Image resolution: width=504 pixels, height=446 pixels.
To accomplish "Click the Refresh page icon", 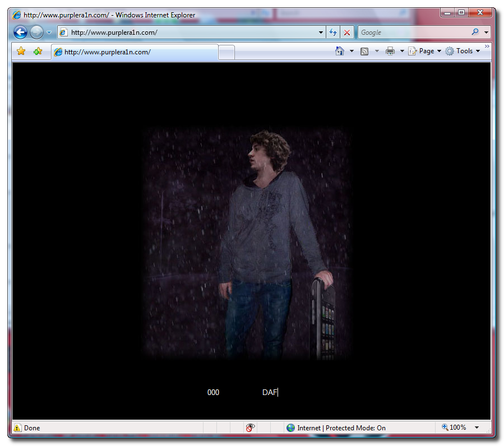I will coord(333,32).
